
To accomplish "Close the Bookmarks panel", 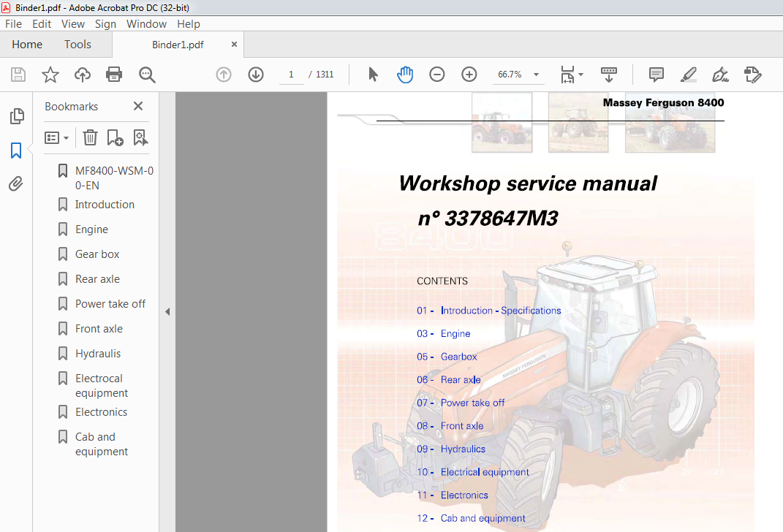I will (138, 106).
